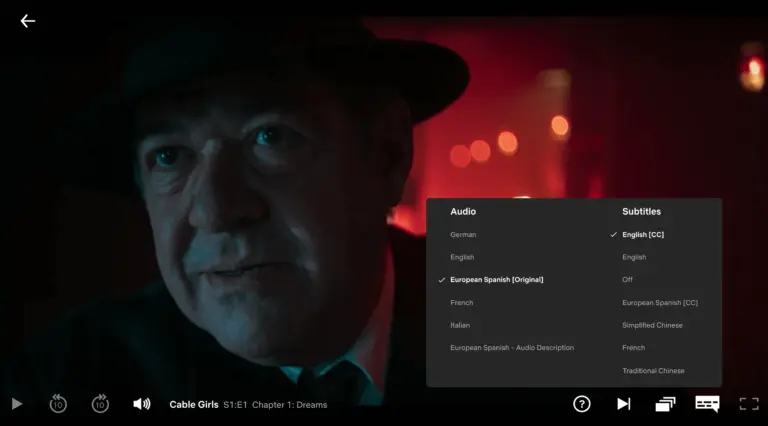Screen dimensions: 768x426
Task: Select German audio
Action: click(463, 235)
